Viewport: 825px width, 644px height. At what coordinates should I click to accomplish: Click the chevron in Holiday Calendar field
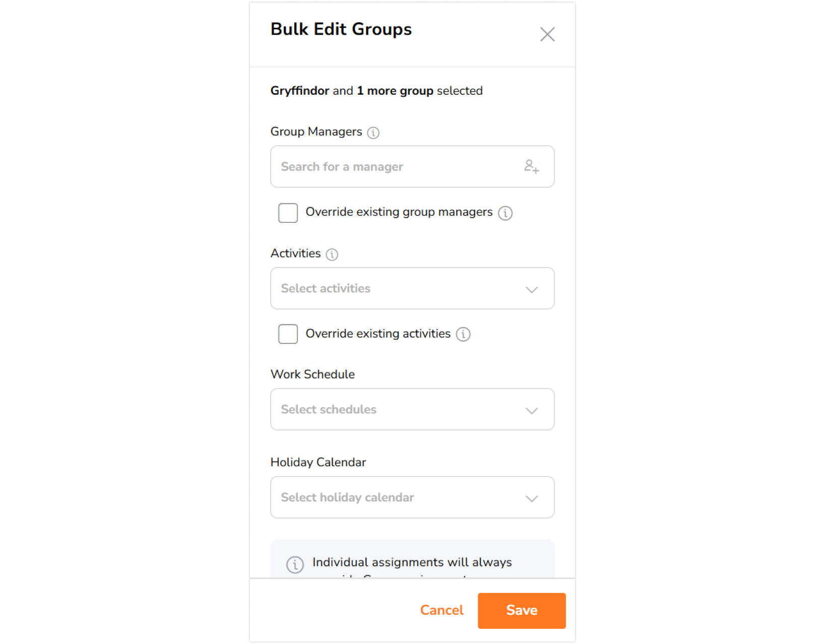[532, 499]
